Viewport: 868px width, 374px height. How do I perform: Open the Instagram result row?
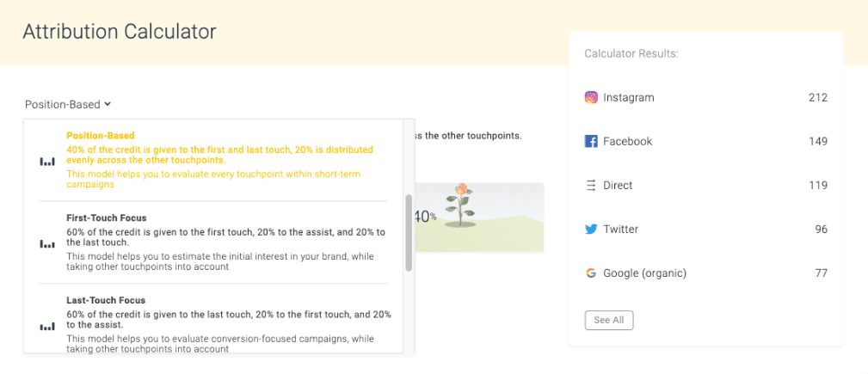point(705,97)
